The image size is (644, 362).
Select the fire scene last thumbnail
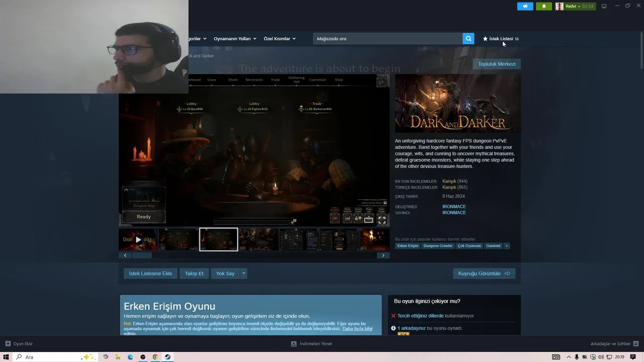374,239
